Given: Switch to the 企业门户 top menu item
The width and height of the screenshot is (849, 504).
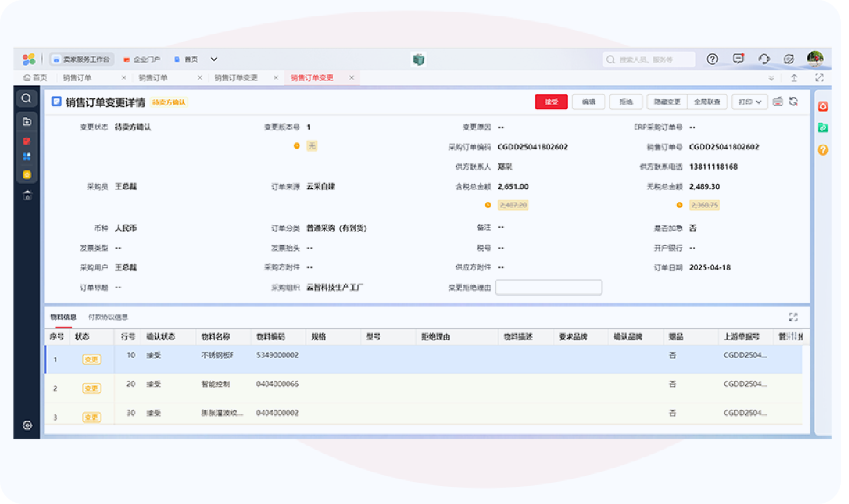Looking at the screenshot, I should coord(141,60).
